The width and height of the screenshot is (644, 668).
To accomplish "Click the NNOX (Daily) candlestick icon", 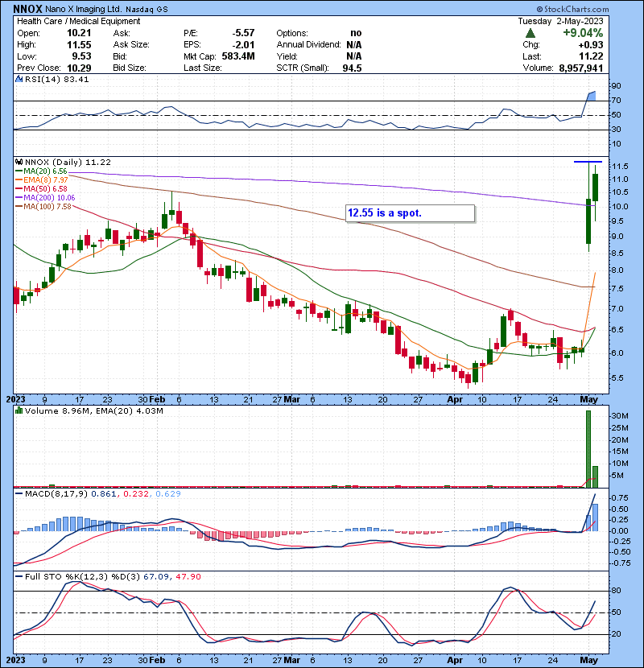I will pos(19,162).
